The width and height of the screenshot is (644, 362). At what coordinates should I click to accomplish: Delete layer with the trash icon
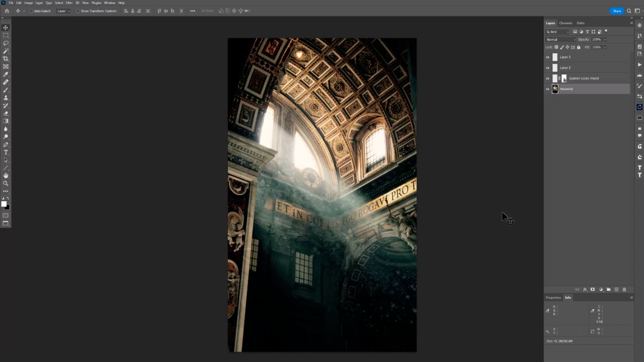pos(624,290)
